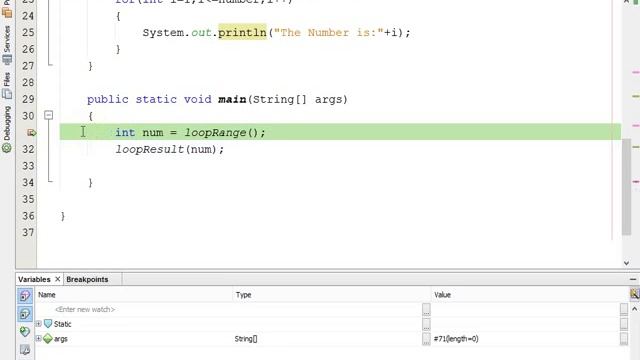Select the Variables tab
Image resolution: width=640 pixels, height=360 pixels.
pos(34,279)
